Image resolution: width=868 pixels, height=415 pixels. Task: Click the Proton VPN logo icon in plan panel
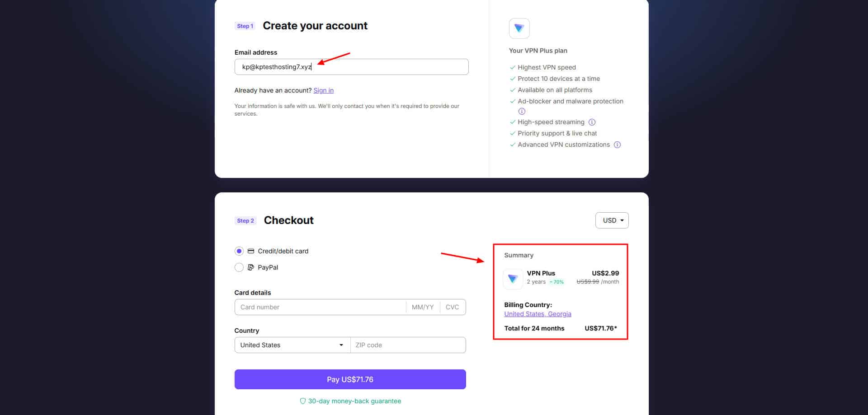(x=519, y=28)
